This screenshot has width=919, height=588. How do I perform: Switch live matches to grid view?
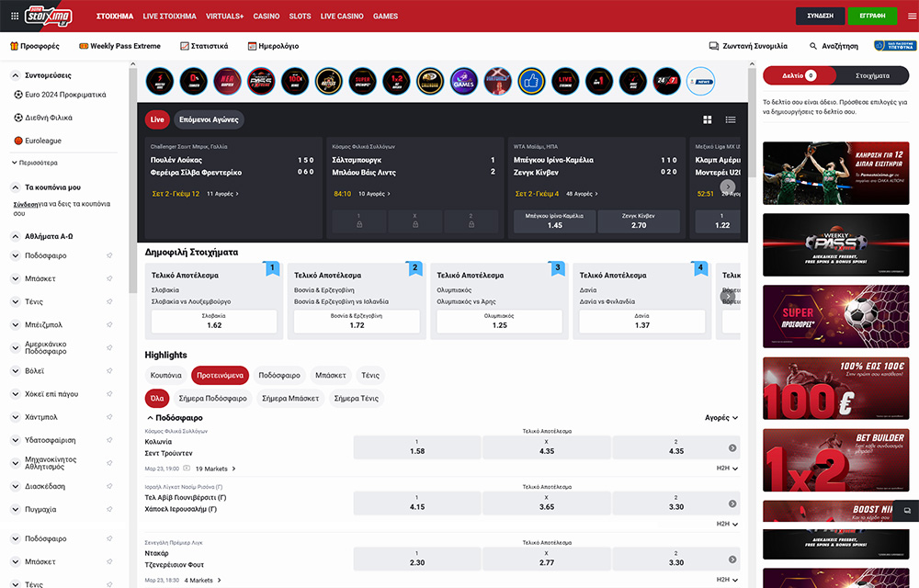(708, 119)
